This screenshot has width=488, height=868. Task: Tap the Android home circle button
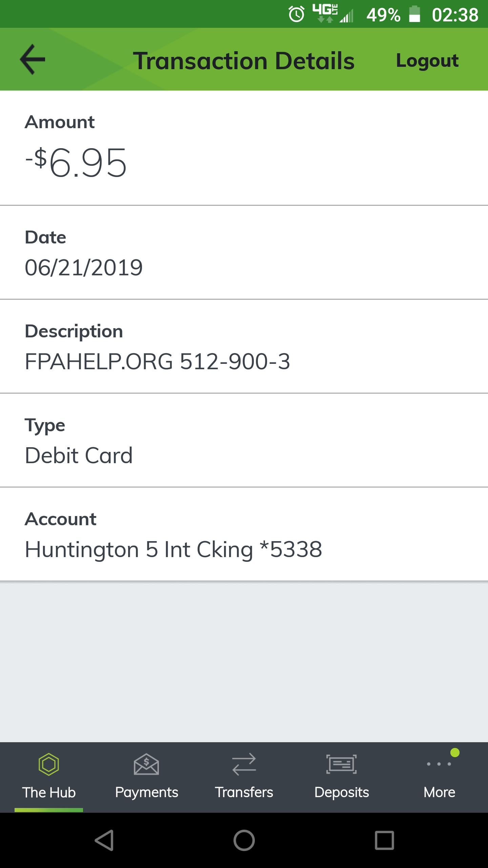(244, 840)
